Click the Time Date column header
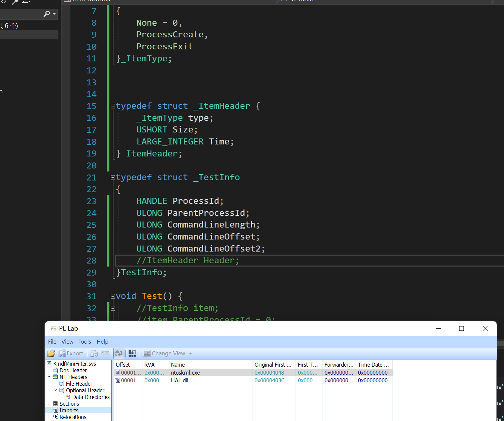The width and height of the screenshot is (504, 421). 374,365
